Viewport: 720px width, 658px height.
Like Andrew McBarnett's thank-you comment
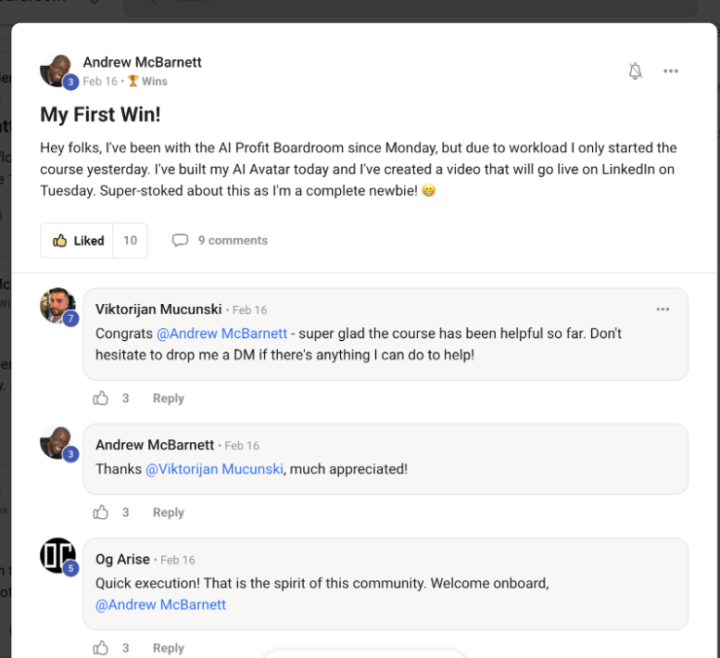[101, 512]
